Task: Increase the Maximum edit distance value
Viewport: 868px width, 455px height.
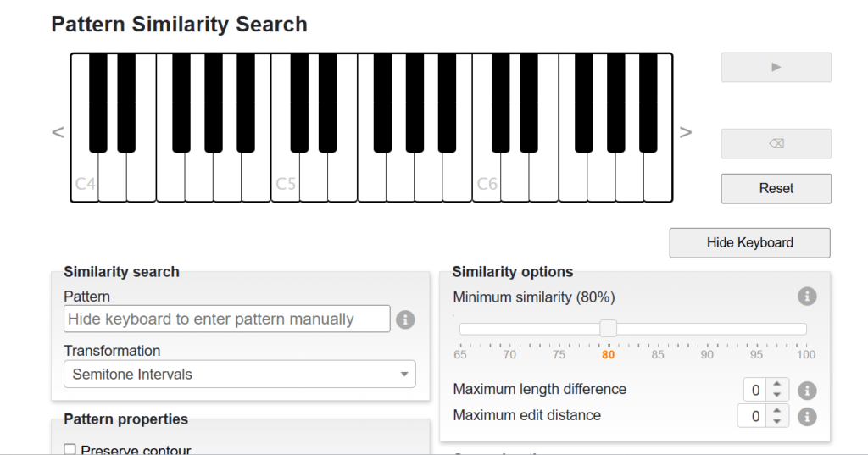Action: coord(777,411)
